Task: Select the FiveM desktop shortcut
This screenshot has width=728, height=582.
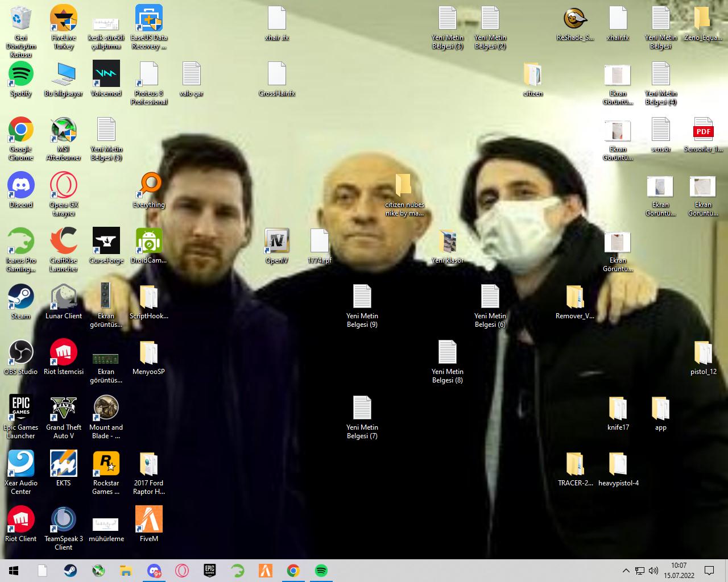Action: [149, 524]
